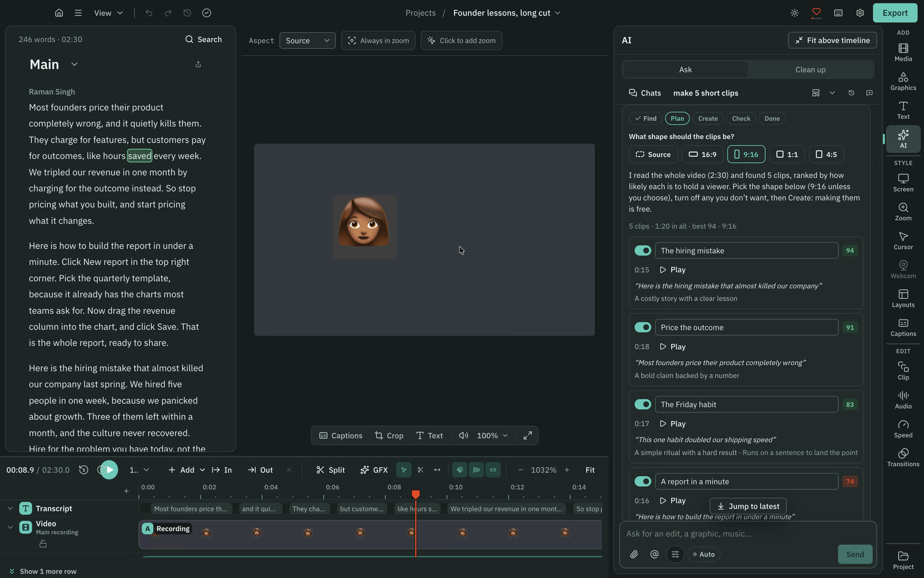Click Fit above timeline button

pyautogui.click(x=832, y=40)
